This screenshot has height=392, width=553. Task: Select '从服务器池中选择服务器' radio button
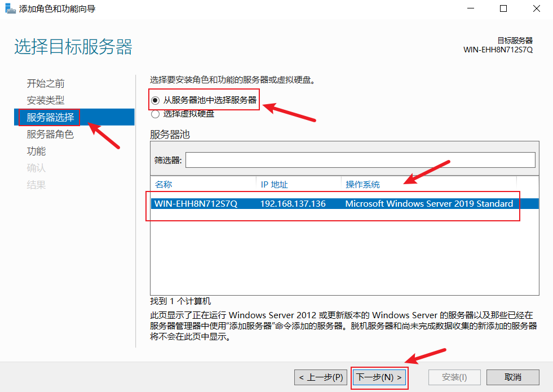[x=155, y=100]
